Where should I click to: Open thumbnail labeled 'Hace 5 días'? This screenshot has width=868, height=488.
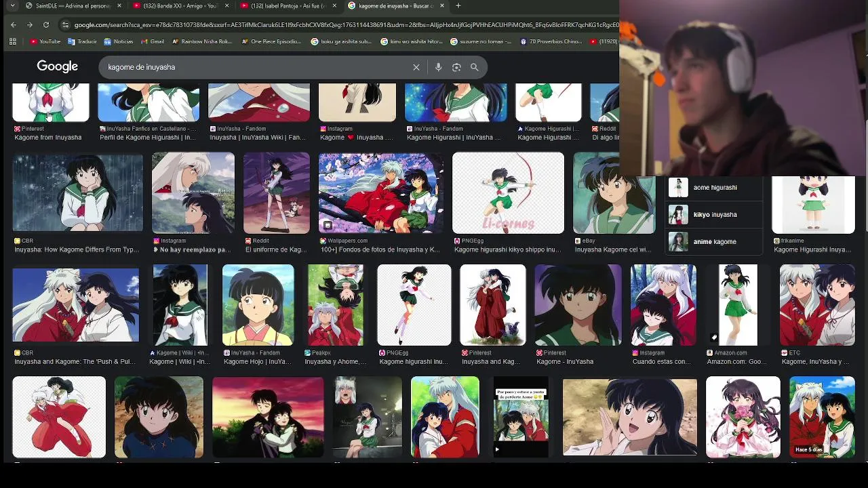point(822,417)
